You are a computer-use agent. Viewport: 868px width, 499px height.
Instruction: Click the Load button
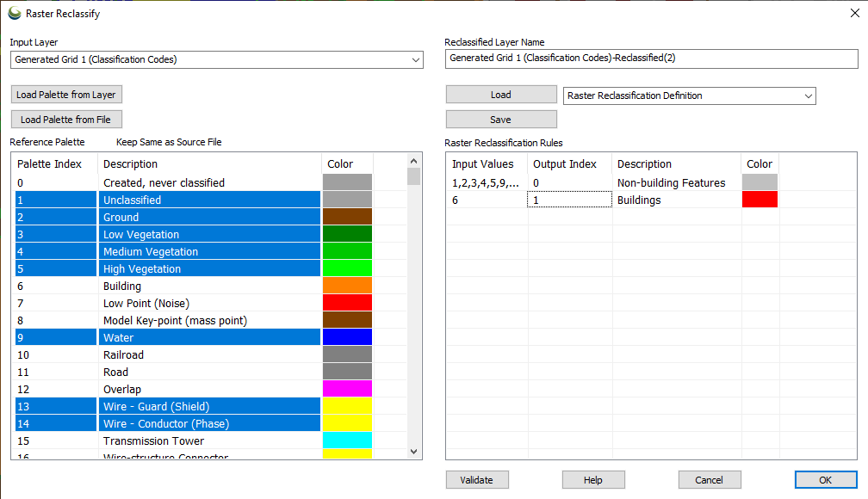[501, 95]
